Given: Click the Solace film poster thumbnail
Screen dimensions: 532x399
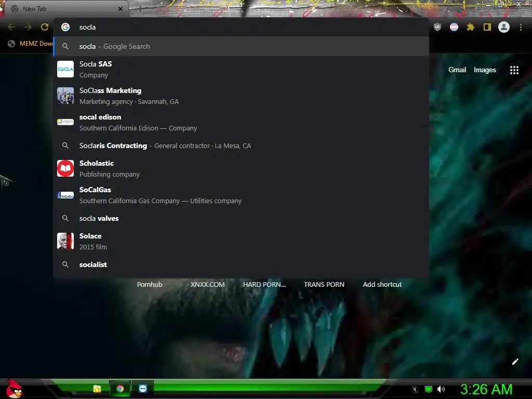Looking at the screenshot, I should [65, 241].
